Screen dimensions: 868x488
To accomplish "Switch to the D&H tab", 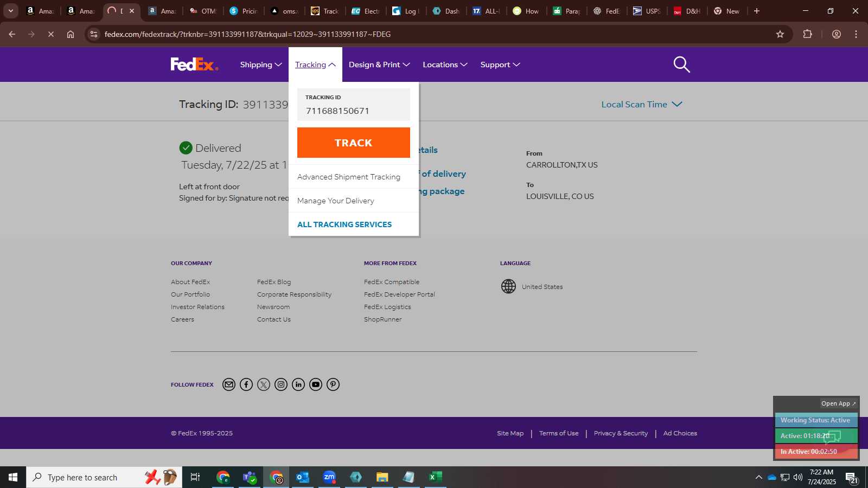I will pos(687,11).
